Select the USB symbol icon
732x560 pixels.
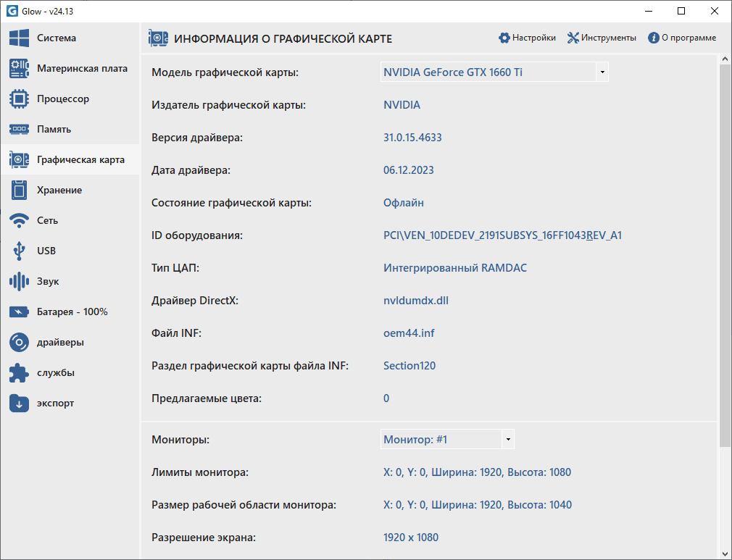[x=19, y=251]
